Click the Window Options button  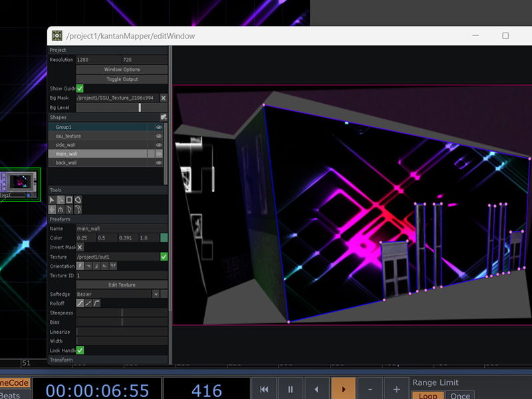pos(122,70)
